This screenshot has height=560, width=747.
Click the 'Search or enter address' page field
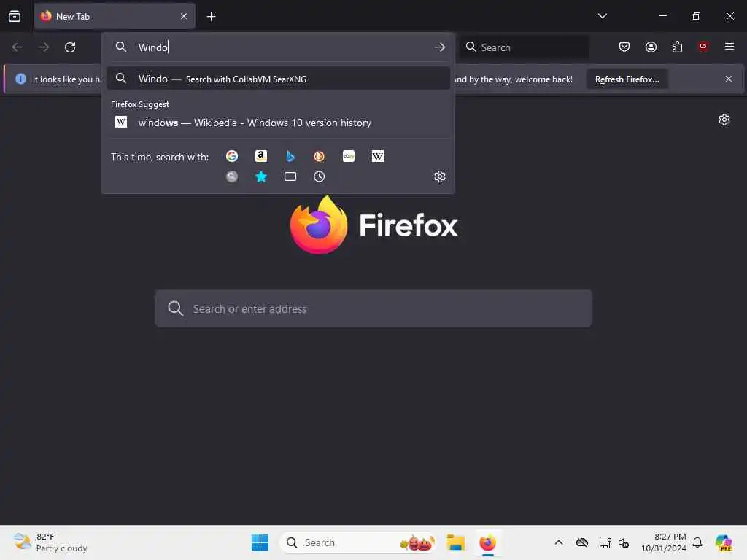373,308
